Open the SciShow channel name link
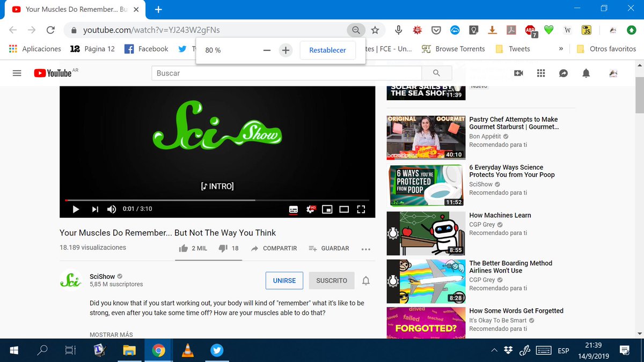This screenshot has height=362, width=644. pyautogui.click(x=103, y=277)
